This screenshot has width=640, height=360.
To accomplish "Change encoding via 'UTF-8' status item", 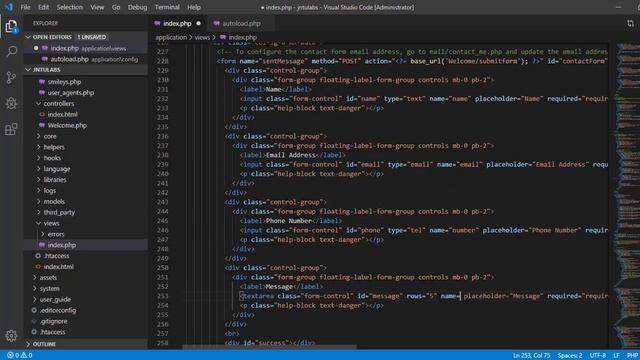I will (598, 355).
